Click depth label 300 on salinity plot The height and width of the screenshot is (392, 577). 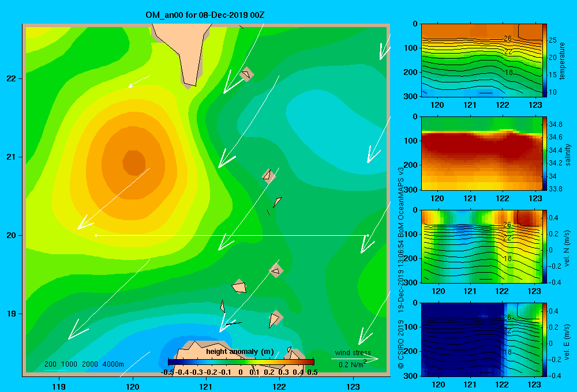coord(411,190)
